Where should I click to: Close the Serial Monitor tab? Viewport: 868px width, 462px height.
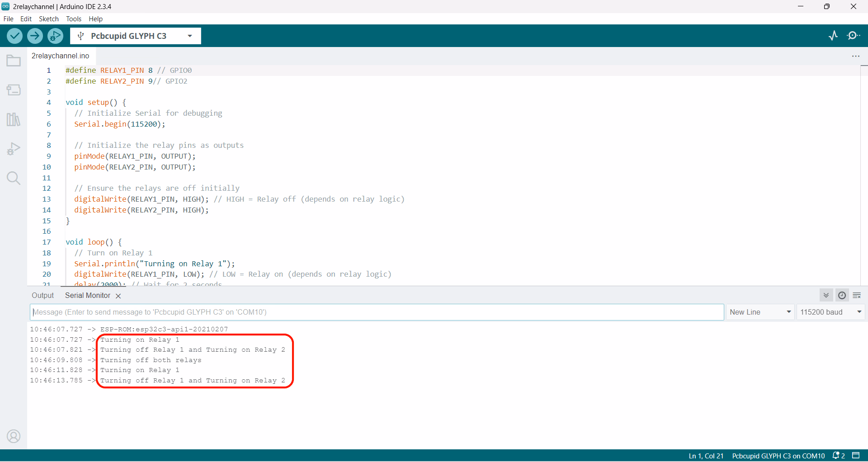click(118, 296)
